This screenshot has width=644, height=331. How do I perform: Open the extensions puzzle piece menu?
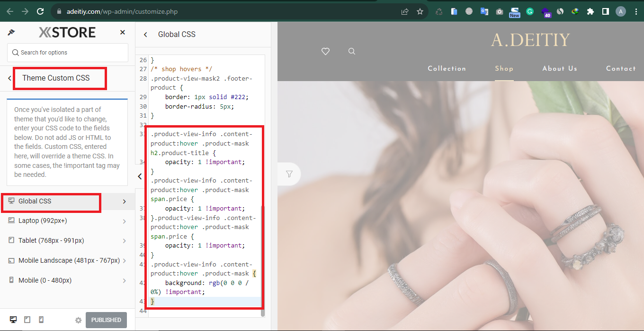590,11
